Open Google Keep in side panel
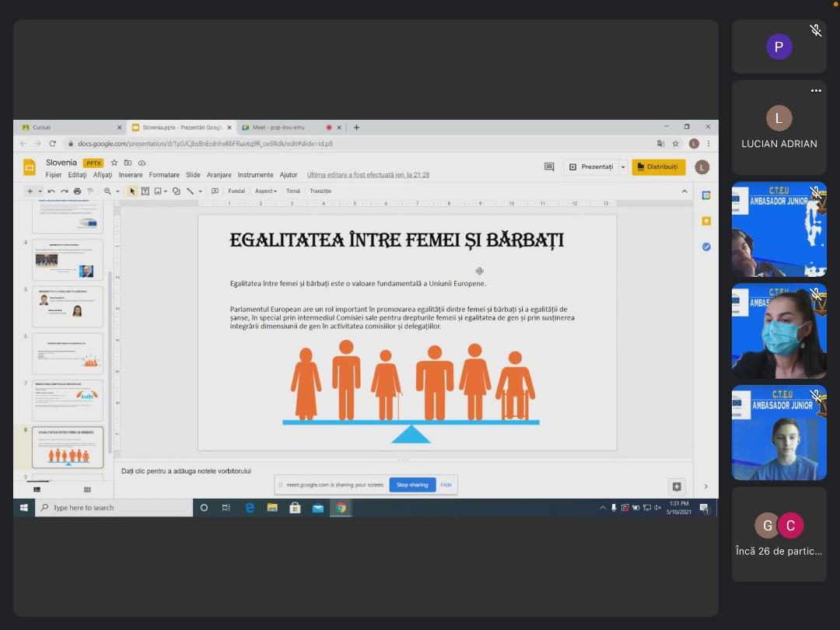Screen dimensions: 840x630 [706, 221]
